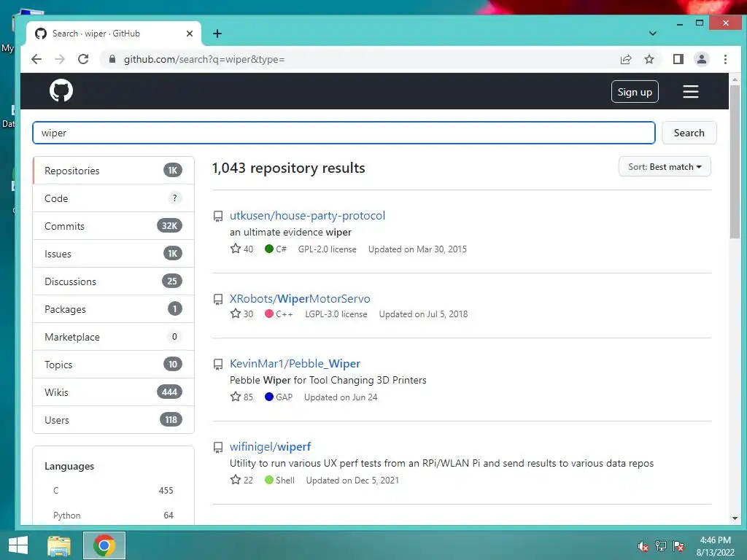This screenshot has height=560, width=747.
Task: Click the share page icon
Action: (x=625, y=59)
